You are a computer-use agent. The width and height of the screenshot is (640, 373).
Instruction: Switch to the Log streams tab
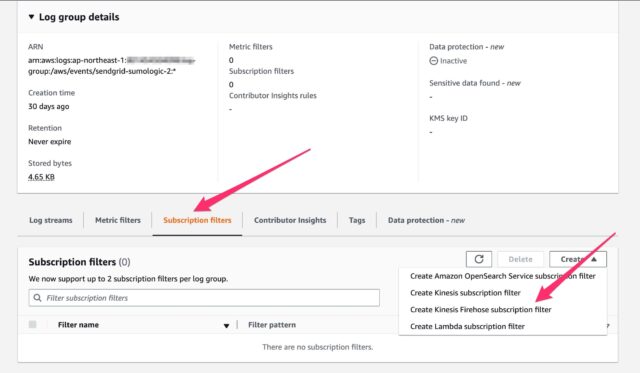point(51,220)
